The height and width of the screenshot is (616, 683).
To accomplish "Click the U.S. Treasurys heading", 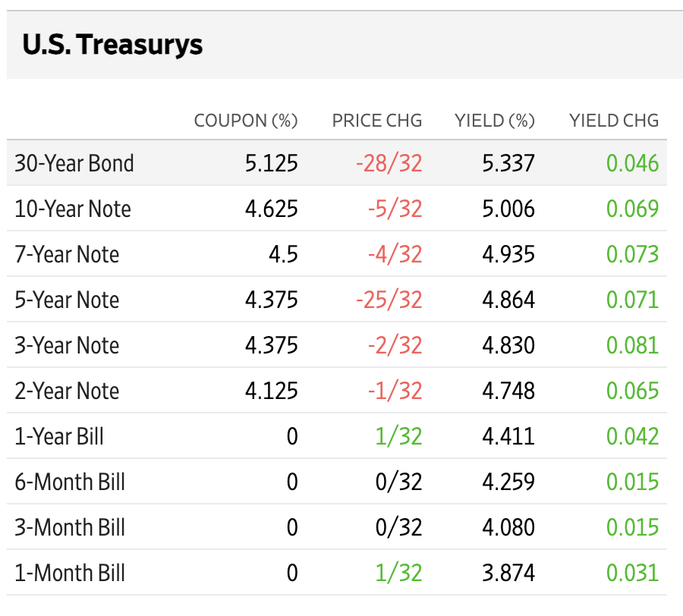I will [x=112, y=45].
